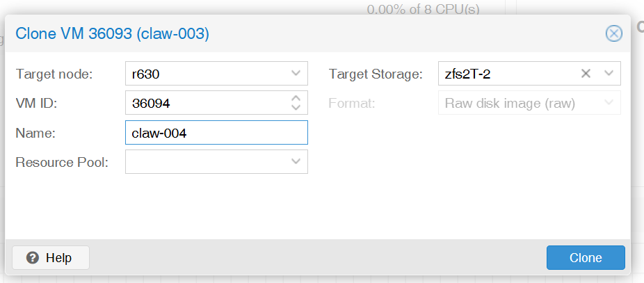Image resolution: width=644 pixels, height=283 pixels.
Task: Click the Target node field showing r630
Action: point(205,74)
